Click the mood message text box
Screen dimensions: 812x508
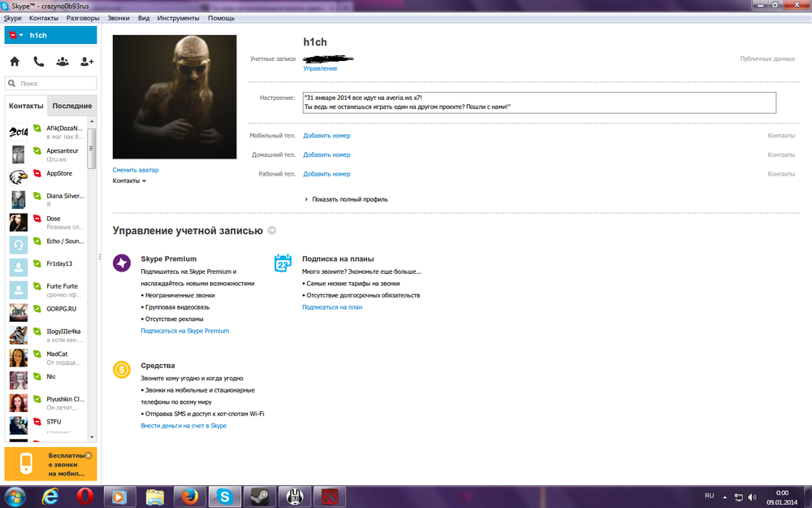[x=538, y=102]
